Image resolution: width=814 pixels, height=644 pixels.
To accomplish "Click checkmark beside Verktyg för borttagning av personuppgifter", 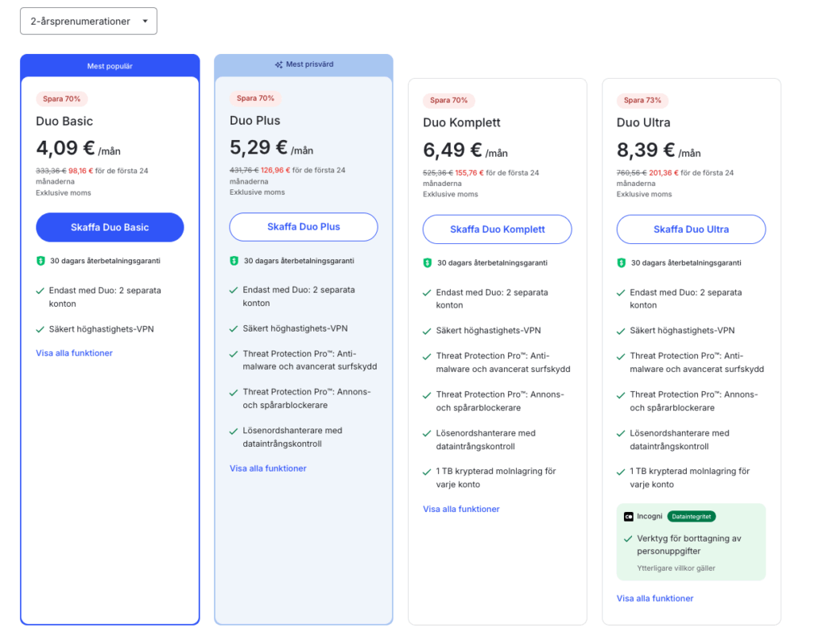I will (x=628, y=539).
